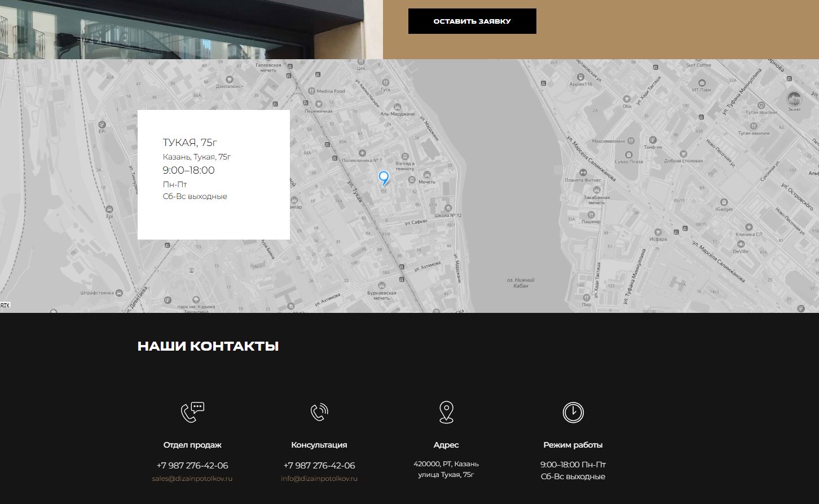Select the blue map marker at 75Г
Image resolution: width=819 pixels, height=504 pixels.
pyautogui.click(x=384, y=179)
